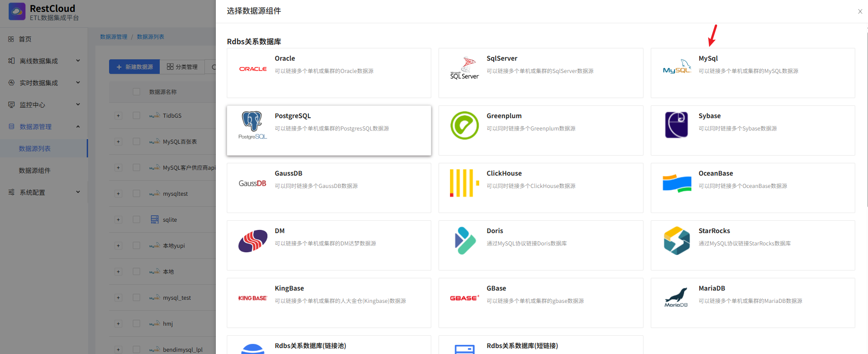Screen dimensions: 868x354
Task: Click the RestCloud app logo
Action: 17,11
